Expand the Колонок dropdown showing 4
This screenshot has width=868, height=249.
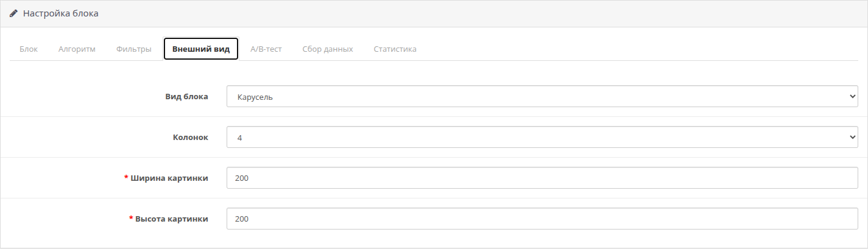pyautogui.click(x=542, y=138)
